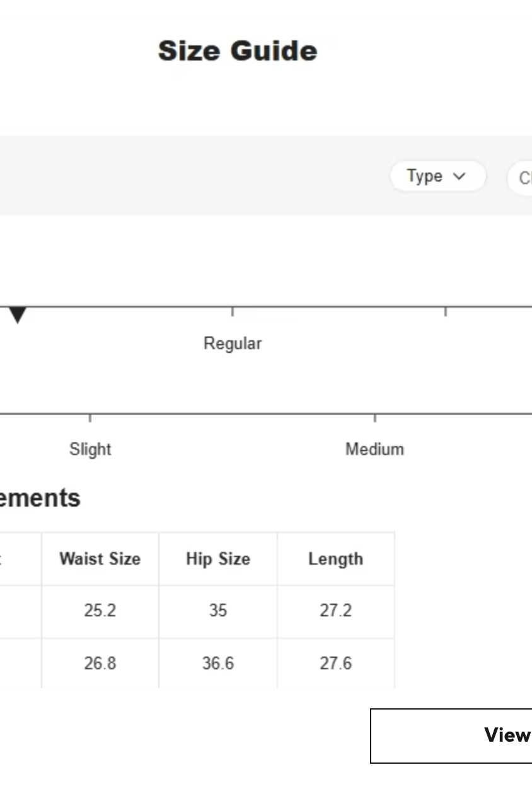Viewport: 532px width, 794px height.
Task: Open the partially visible dropdown right of Type
Action: pos(522,178)
